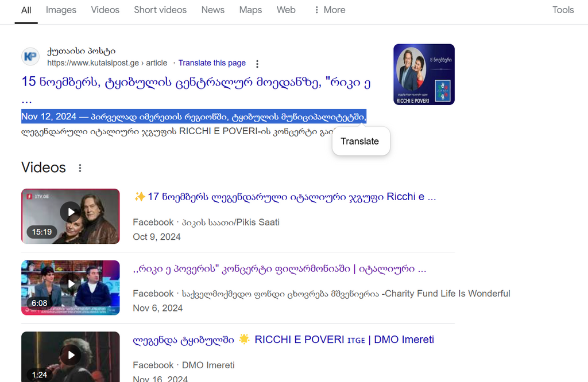Image resolution: width=588 pixels, height=382 pixels.
Task: Open the Short videos tab
Action: point(160,10)
